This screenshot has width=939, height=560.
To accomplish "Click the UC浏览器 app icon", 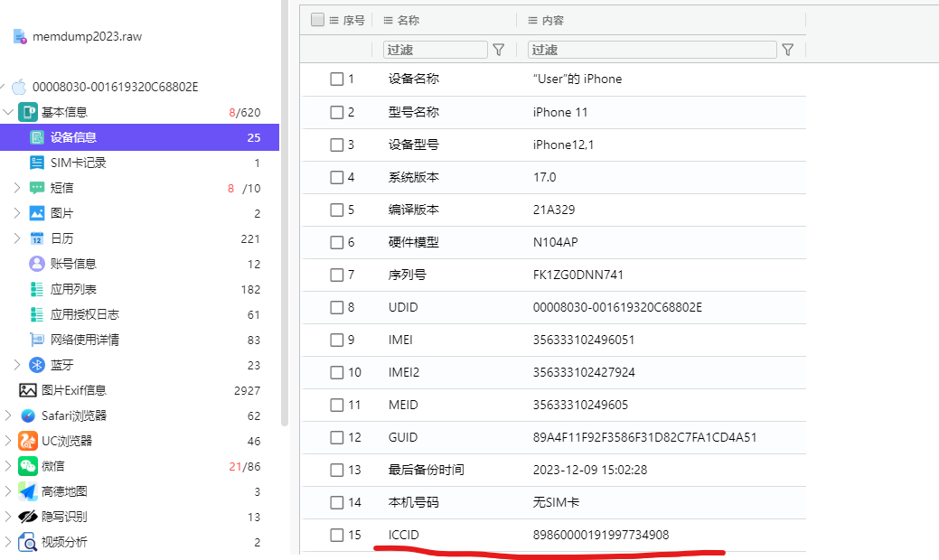I will pyautogui.click(x=27, y=441).
